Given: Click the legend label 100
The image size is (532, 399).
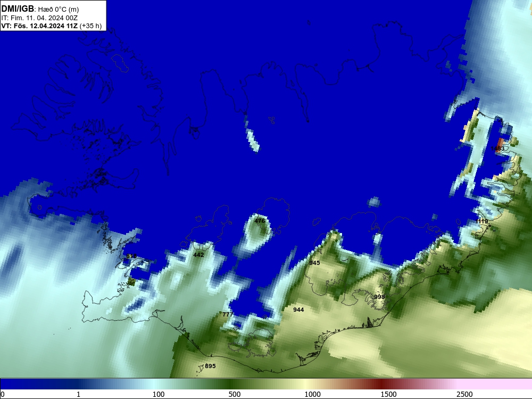Looking at the screenshot, I should coord(159,394).
